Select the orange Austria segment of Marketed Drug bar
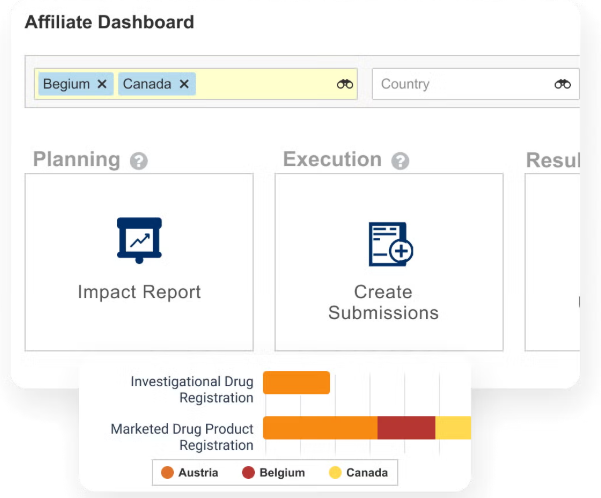Screen dimensions: 601x498 (x=320, y=428)
